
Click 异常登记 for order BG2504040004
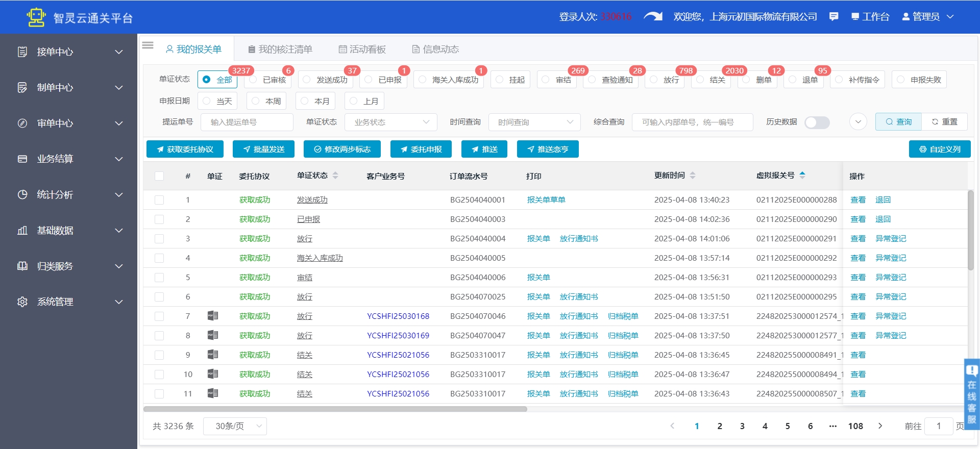[891, 238]
